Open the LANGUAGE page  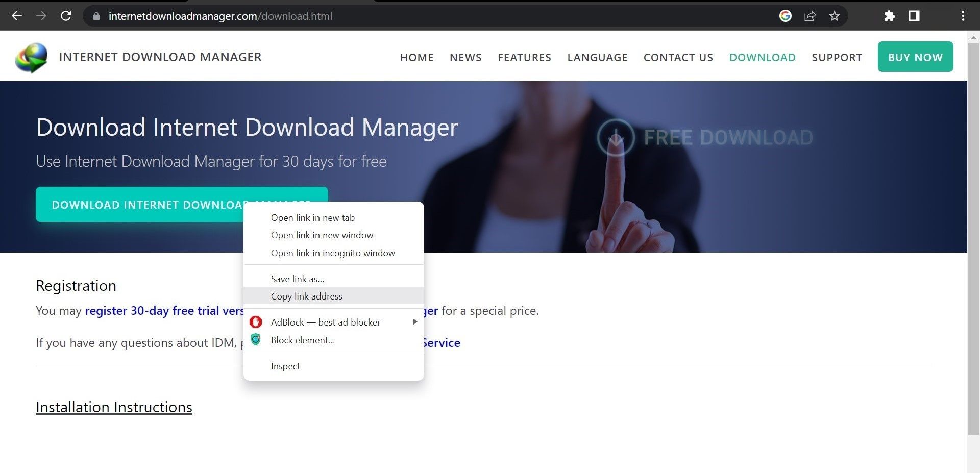pos(597,58)
